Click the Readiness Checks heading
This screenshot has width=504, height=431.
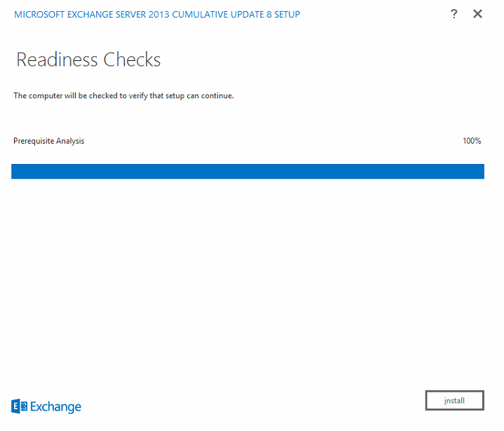tap(88, 60)
